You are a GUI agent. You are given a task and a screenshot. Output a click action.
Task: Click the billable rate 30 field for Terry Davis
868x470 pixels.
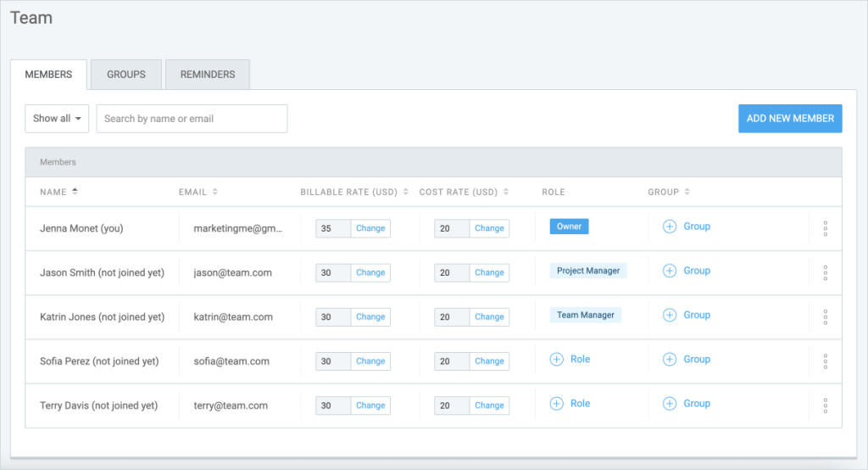pos(333,406)
